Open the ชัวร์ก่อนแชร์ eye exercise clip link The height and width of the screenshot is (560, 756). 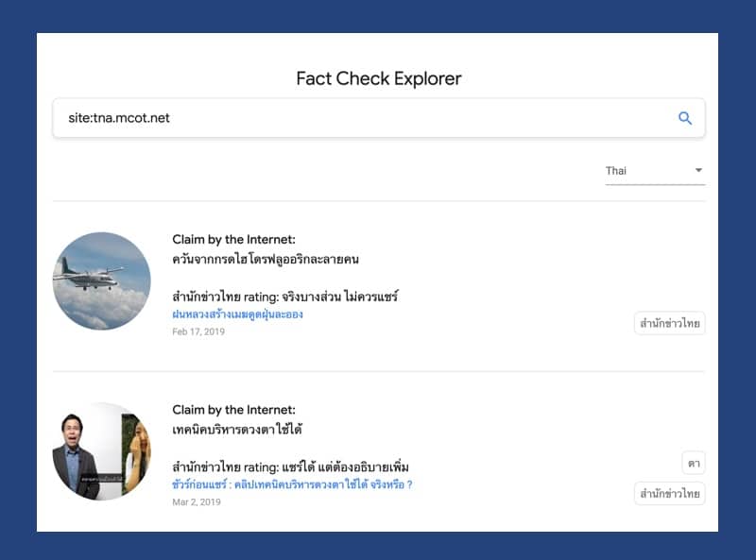click(292, 484)
